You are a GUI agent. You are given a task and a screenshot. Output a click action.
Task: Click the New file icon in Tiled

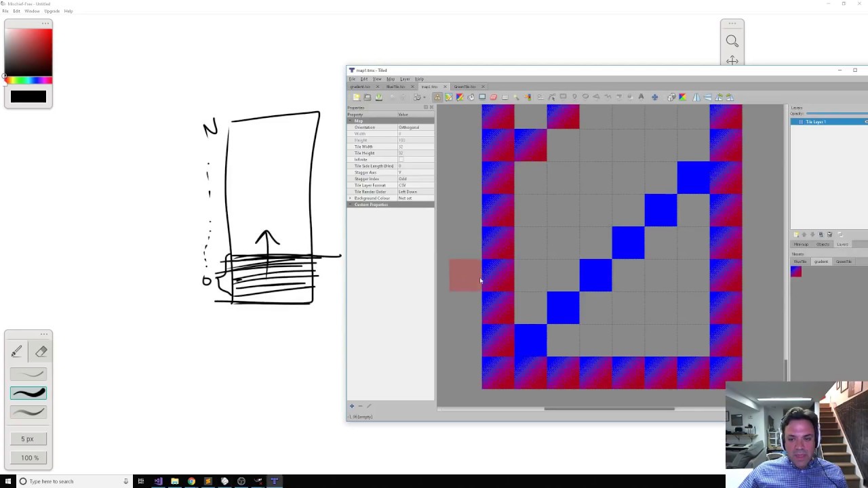click(x=357, y=97)
